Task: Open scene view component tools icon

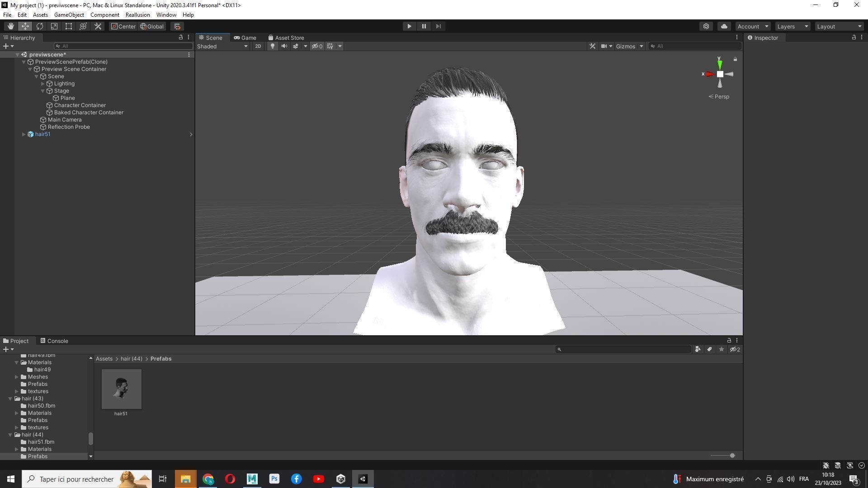Action: (592, 46)
